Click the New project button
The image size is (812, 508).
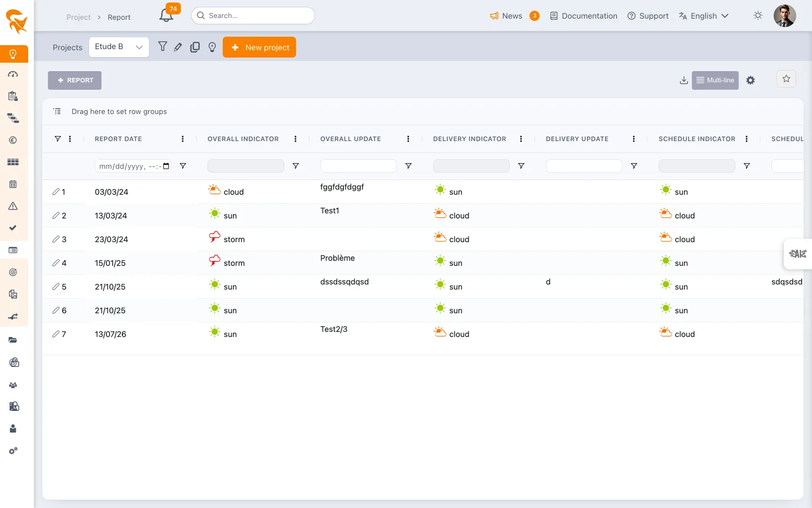259,47
